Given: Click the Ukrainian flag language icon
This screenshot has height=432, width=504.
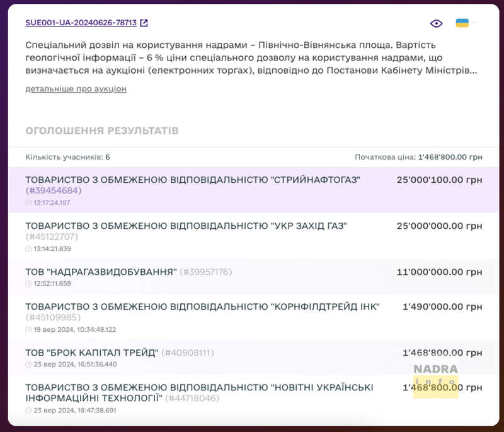Looking at the screenshot, I should click(x=462, y=23).
